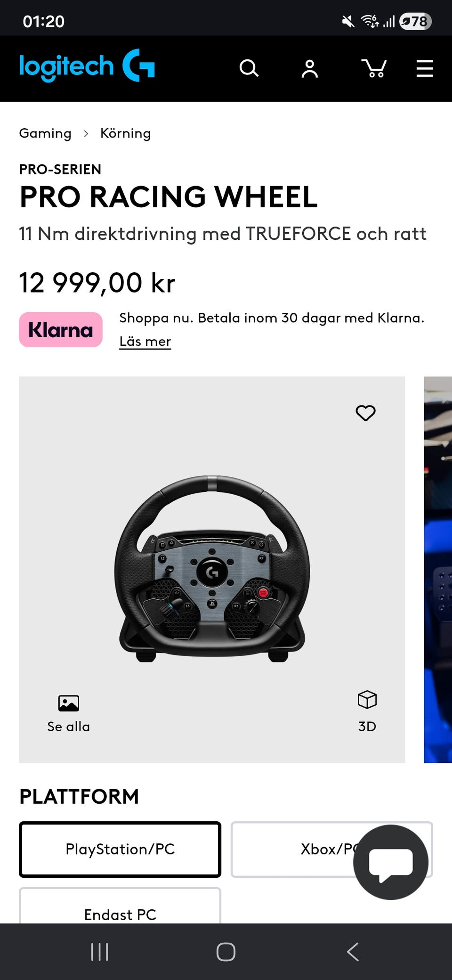Add wheel to wishlist heart icon

pos(365,413)
